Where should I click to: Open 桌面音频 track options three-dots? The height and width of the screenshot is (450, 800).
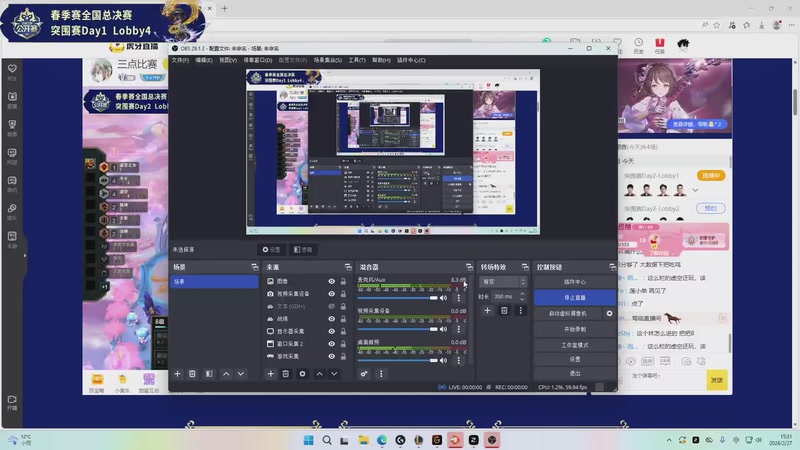tap(458, 360)
